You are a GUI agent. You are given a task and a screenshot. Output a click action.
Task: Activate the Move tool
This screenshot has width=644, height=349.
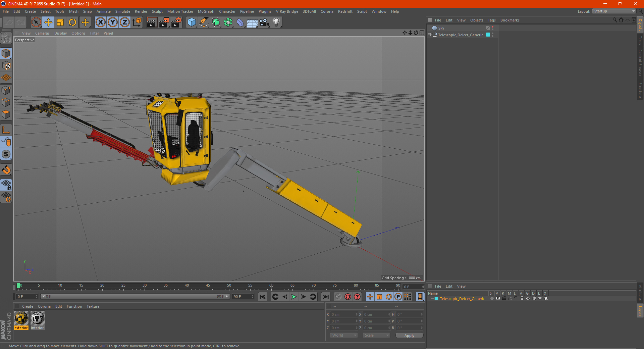(x=48, y=22)
